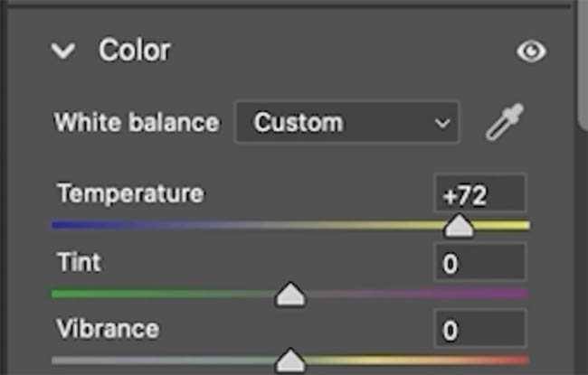Click the panel's vertical scrollbar
Screen dimensions: 588x375
(583, 66)
